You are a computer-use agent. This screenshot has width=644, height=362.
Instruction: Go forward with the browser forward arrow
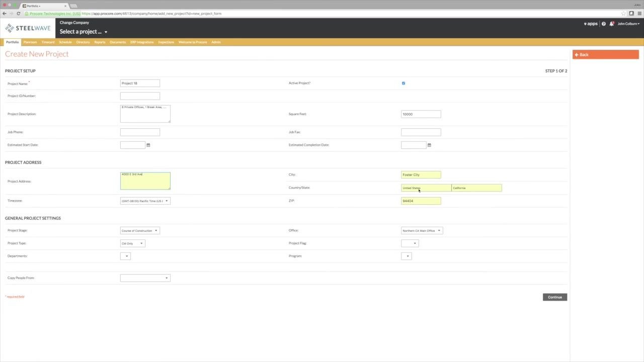click(x=12, y=14)
